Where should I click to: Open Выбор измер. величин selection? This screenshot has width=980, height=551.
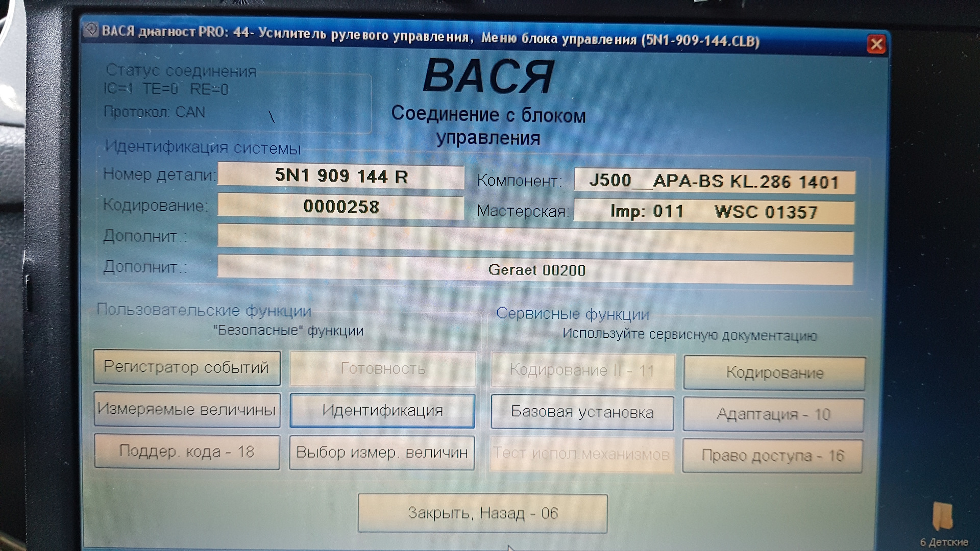(x=382, y=453)
